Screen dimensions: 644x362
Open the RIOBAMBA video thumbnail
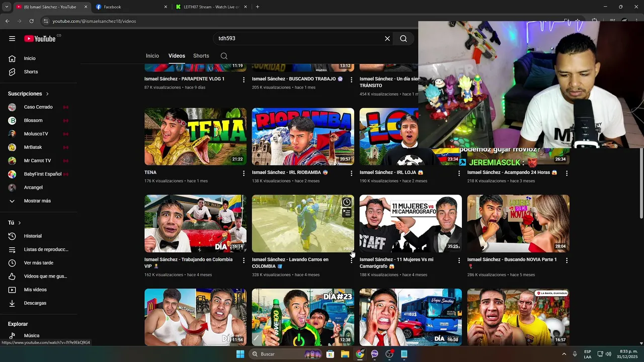coord(303,136)
